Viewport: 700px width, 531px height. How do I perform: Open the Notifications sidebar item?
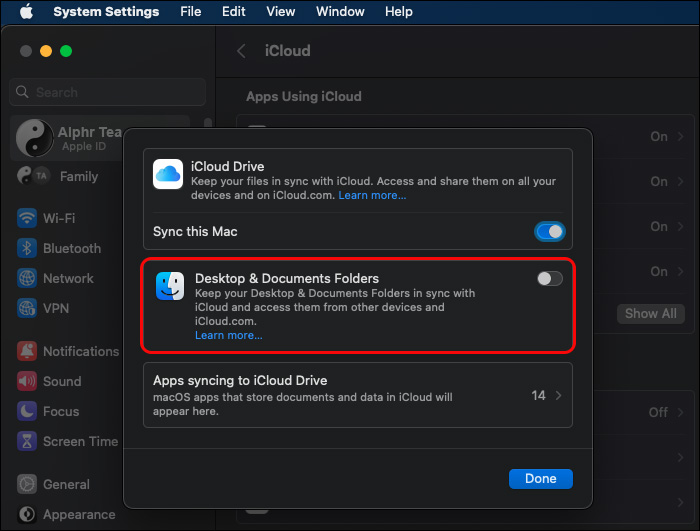coord(80,351)
